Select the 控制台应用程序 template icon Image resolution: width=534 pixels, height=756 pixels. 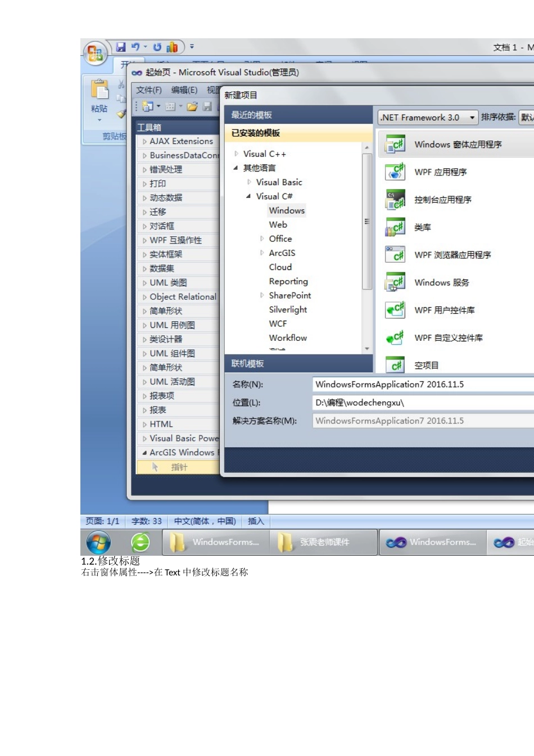tap(396, 199)
